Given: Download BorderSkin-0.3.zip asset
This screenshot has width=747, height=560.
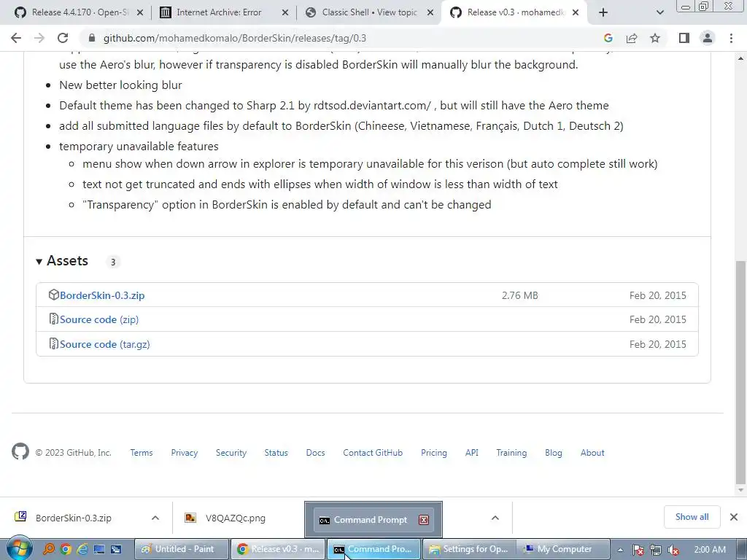Looking at the screenshot, I should (102, 295).
